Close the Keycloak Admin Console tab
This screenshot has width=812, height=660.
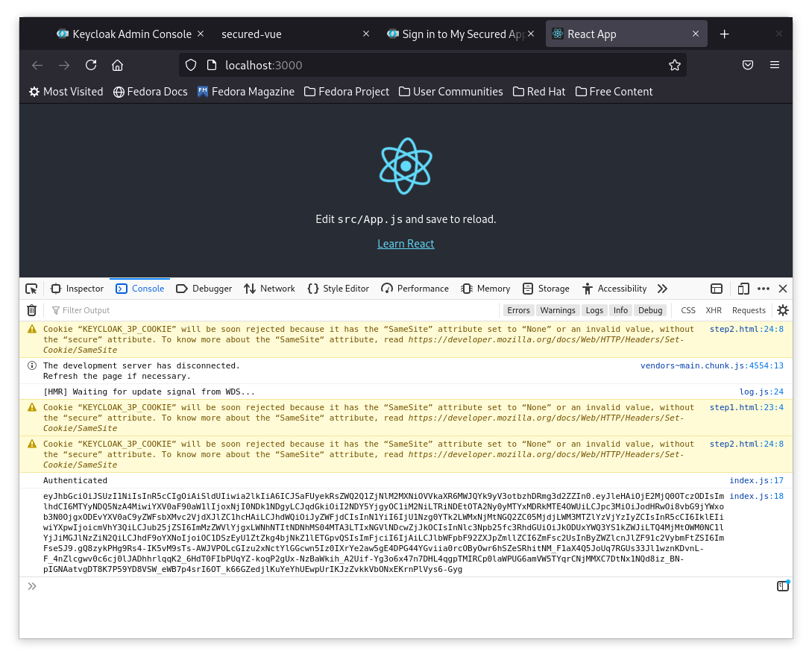pyautogui.click(x=201, y=34)
